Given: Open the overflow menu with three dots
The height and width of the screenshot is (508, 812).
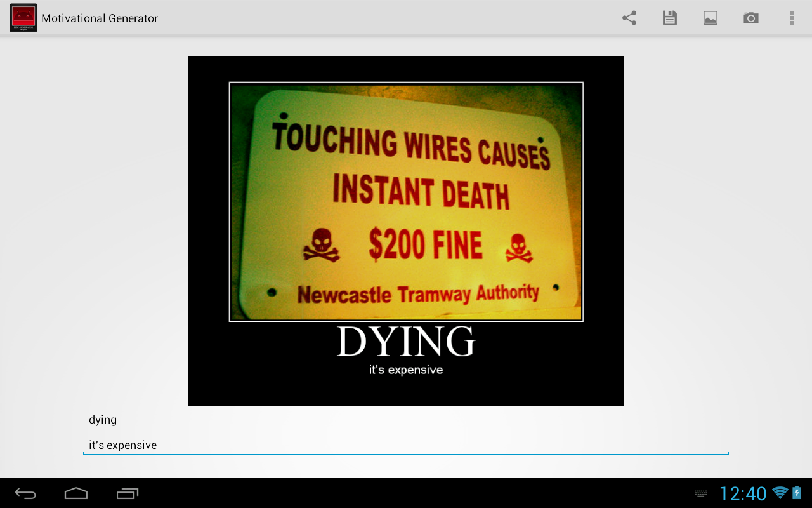Looking at the screenshot, I should 792,18.
